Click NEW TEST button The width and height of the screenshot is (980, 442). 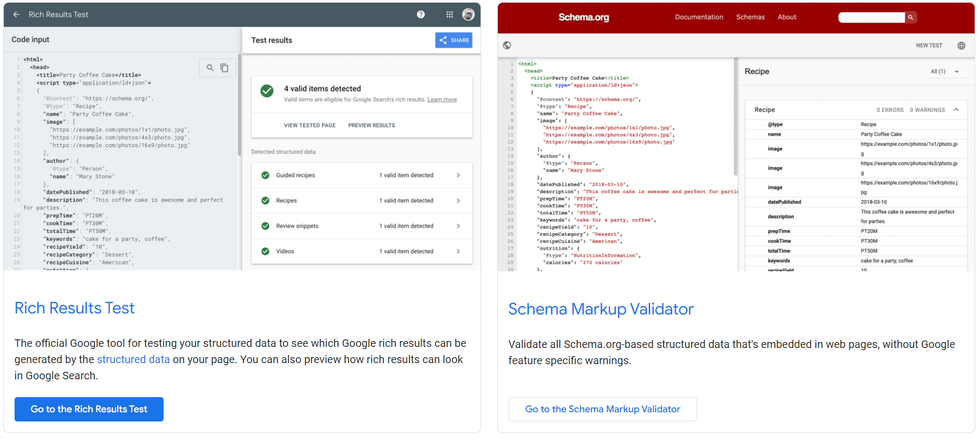tap(929, 45)
